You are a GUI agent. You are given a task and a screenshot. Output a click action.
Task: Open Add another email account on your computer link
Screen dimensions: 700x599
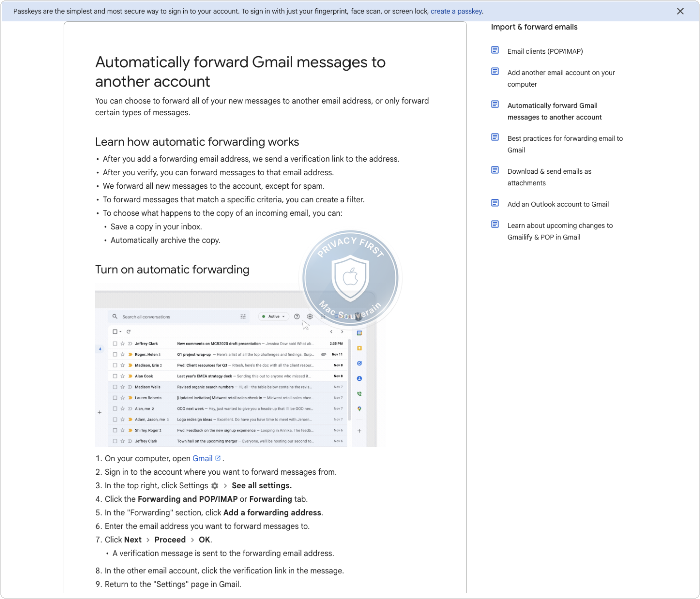click(561, 78)
